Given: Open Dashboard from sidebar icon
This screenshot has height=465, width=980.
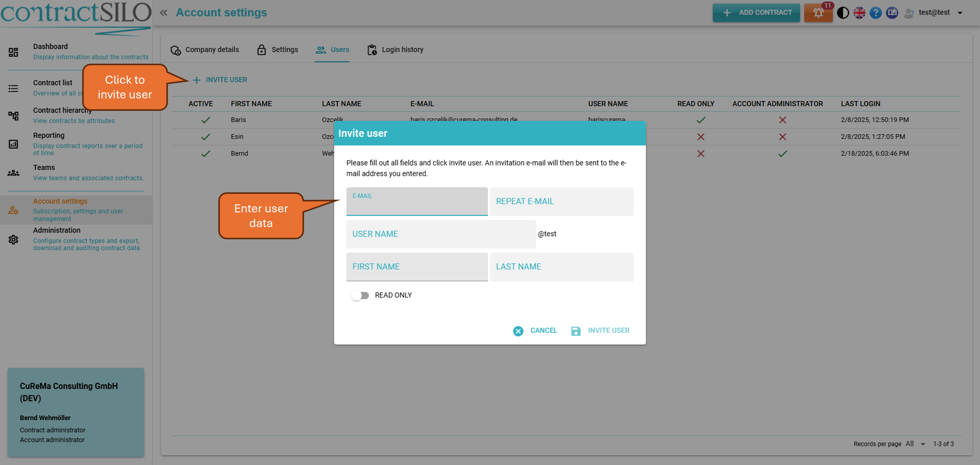Looking at the screenshot, I should coord(13,52).
